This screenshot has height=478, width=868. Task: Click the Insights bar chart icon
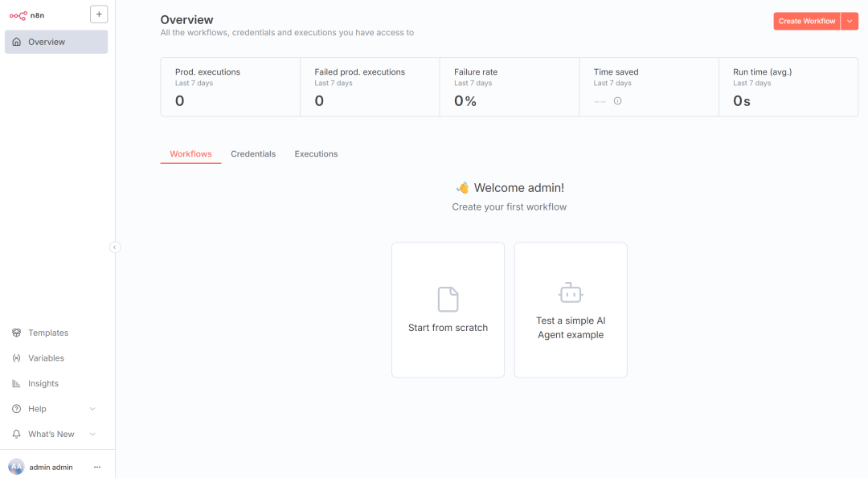click(17, 384)
